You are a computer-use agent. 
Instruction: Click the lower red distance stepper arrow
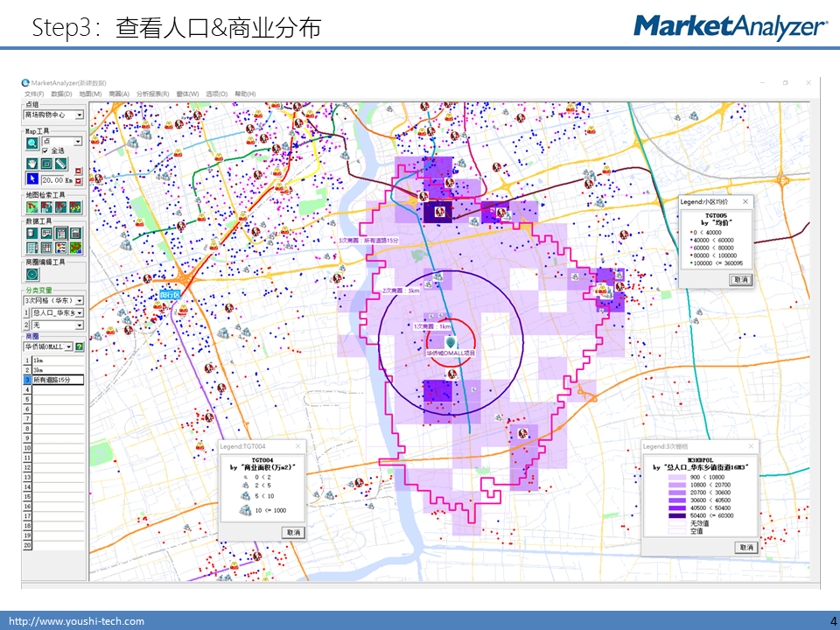[78, 181]
